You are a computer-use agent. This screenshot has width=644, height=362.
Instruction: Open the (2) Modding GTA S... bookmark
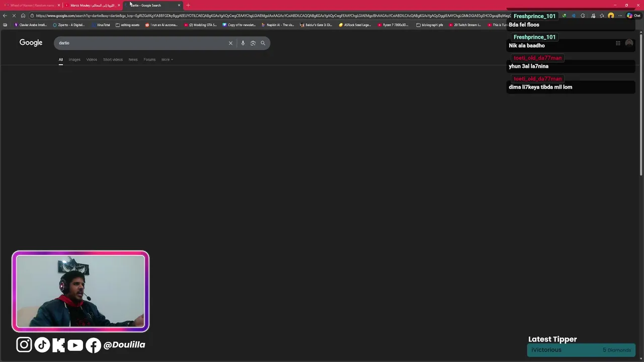click(200, 25)
